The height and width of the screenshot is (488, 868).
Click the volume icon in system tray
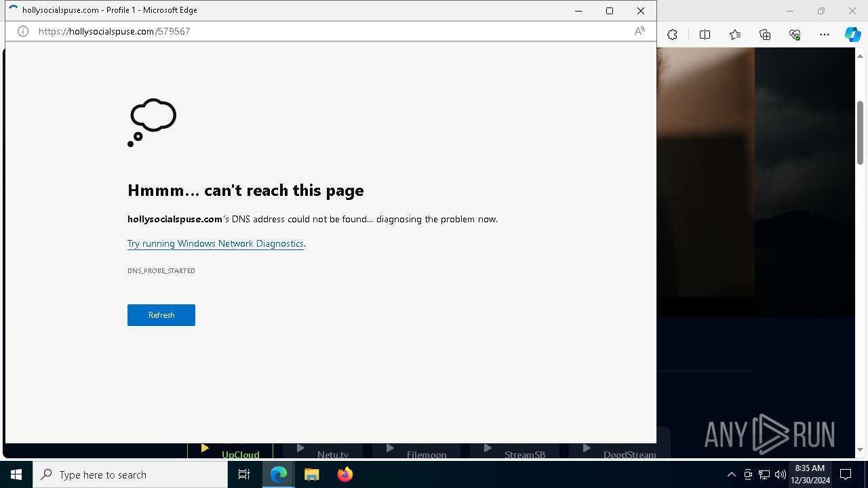coord(781,474)
